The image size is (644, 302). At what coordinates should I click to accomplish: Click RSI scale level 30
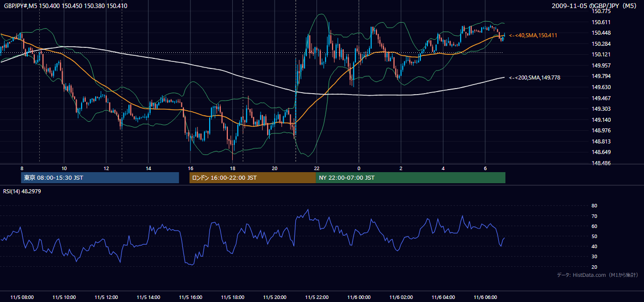pos(594,257)
